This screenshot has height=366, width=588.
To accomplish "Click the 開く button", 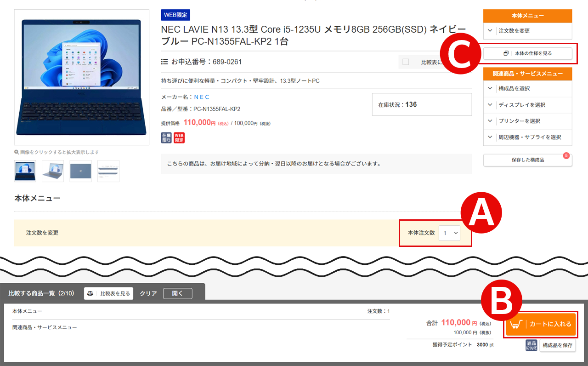I will click(x=177, y=293).
